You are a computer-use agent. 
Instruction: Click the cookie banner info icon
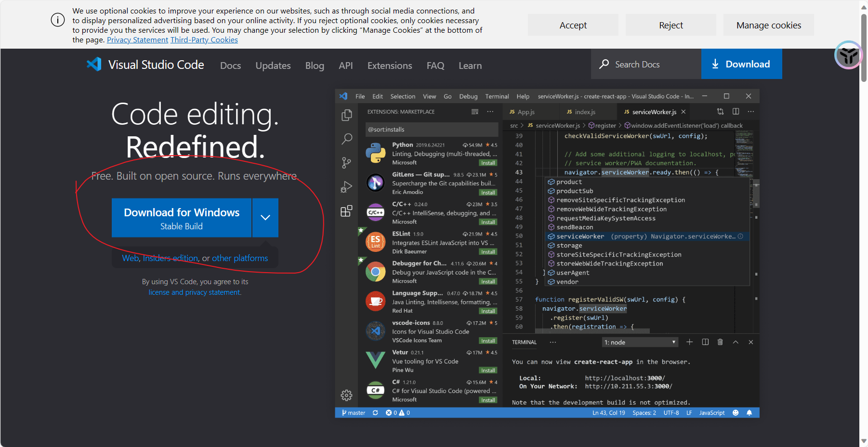pos(58,20)
